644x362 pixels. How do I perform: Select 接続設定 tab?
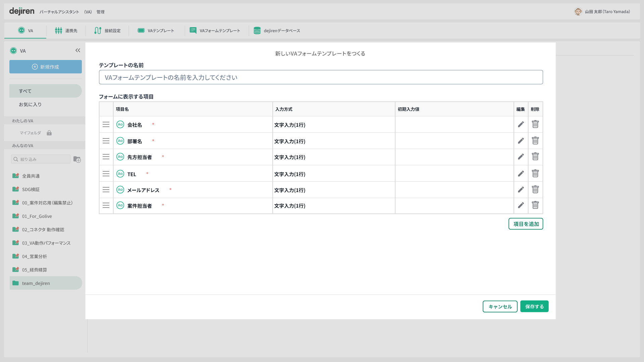(107, 31)
